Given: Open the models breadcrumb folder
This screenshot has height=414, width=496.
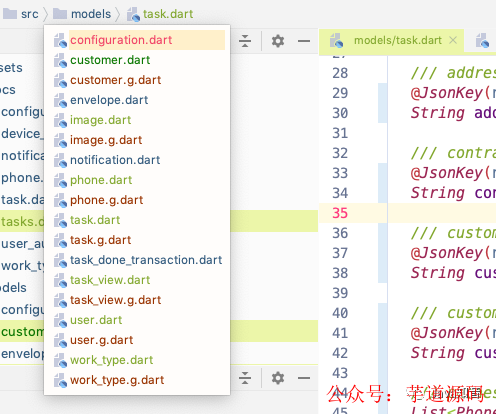Looking at the screenshot, I should pos(82,14).
